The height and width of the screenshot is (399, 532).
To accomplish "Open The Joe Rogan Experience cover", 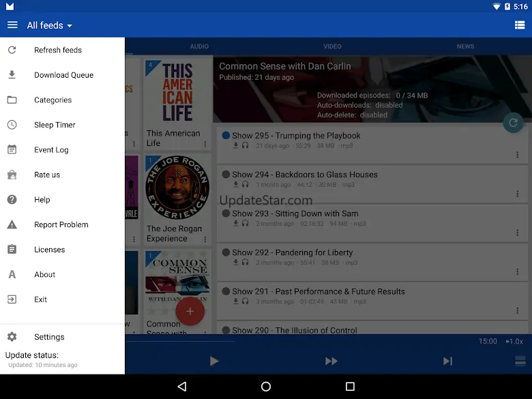I will 177,188.
